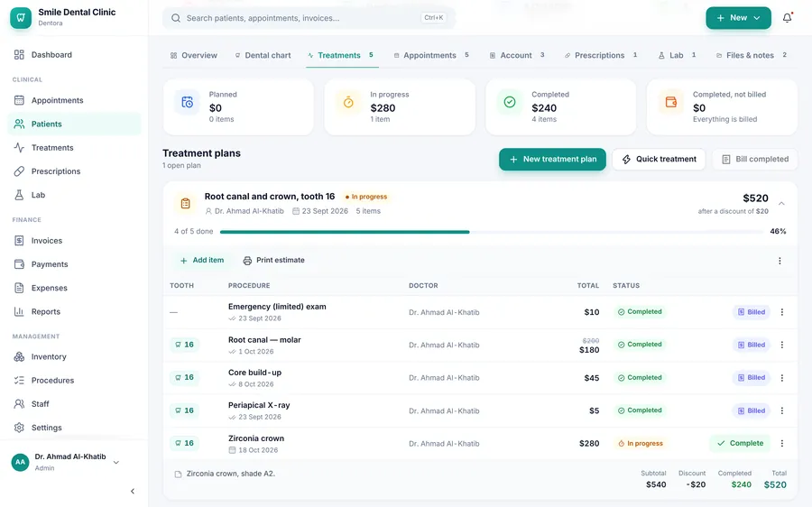
Task: Click the treatment plan clipboard icon
Action: tap(185, 204)
